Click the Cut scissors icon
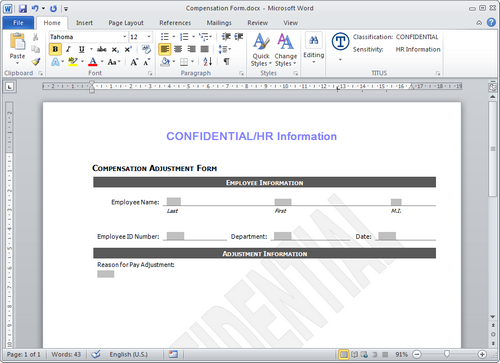This screenshot has height=363, width=500. (35, 37)
